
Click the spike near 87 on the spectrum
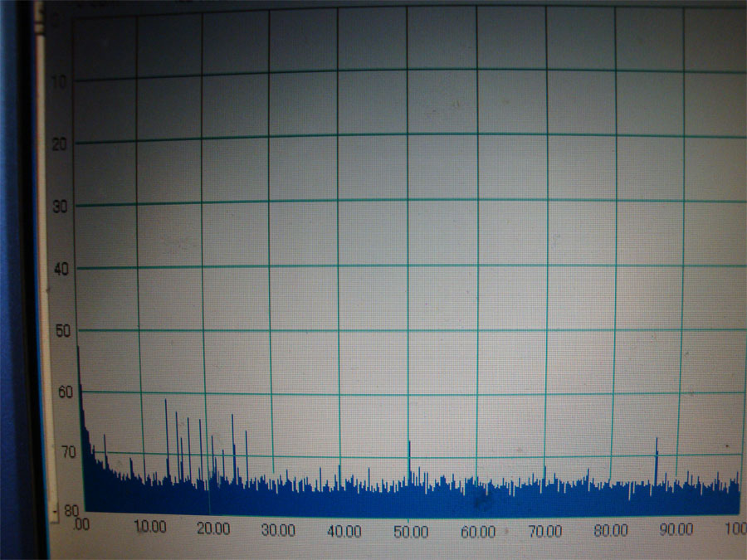pyautogui.click(x=657, y=456)
